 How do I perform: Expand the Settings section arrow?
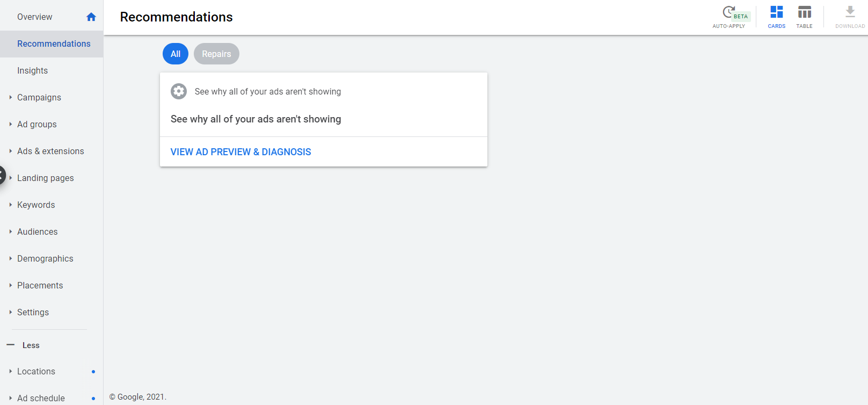(10, 312)
